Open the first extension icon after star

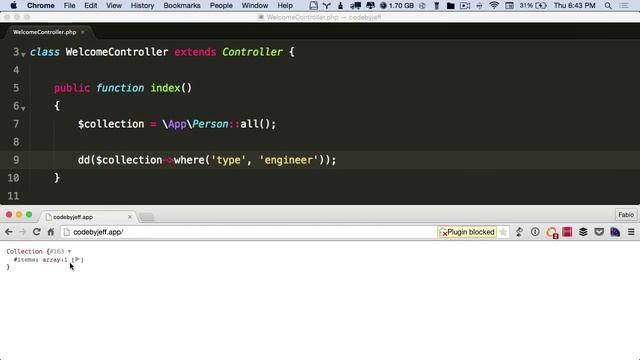pyautogui.click(x=519, y=232)
